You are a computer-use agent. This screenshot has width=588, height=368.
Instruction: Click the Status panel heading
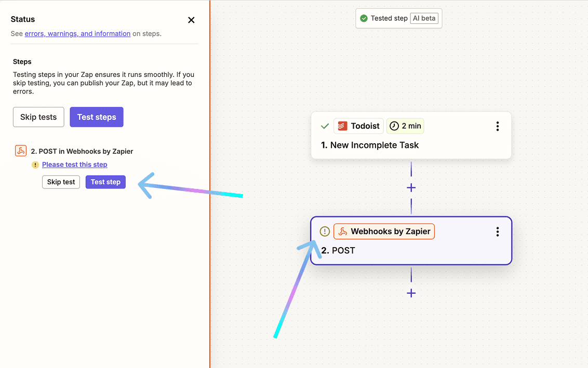point(23,20)
